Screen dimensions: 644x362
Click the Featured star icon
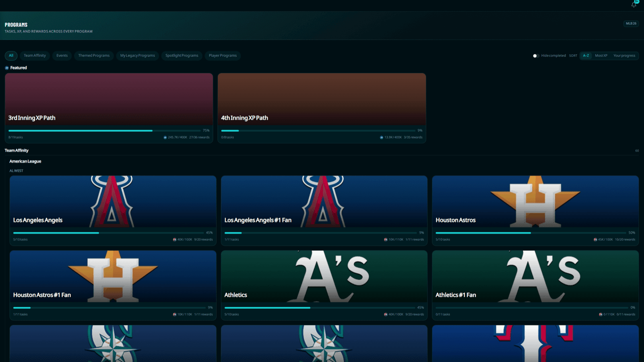[x=7, y=68]
